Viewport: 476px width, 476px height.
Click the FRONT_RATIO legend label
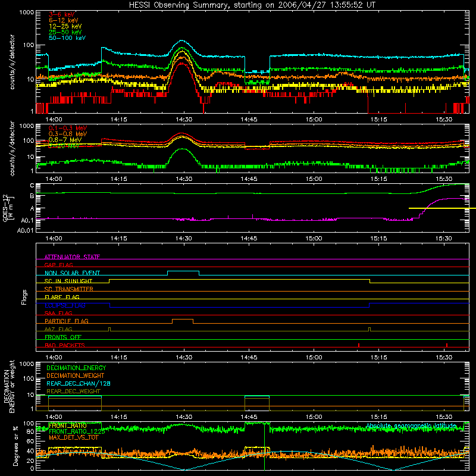(67, 425)
